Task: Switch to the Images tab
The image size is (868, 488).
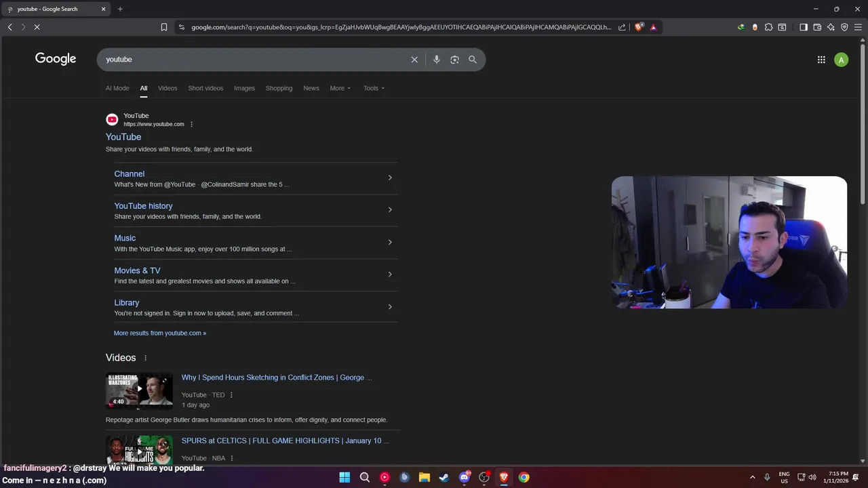Action: 244,88
